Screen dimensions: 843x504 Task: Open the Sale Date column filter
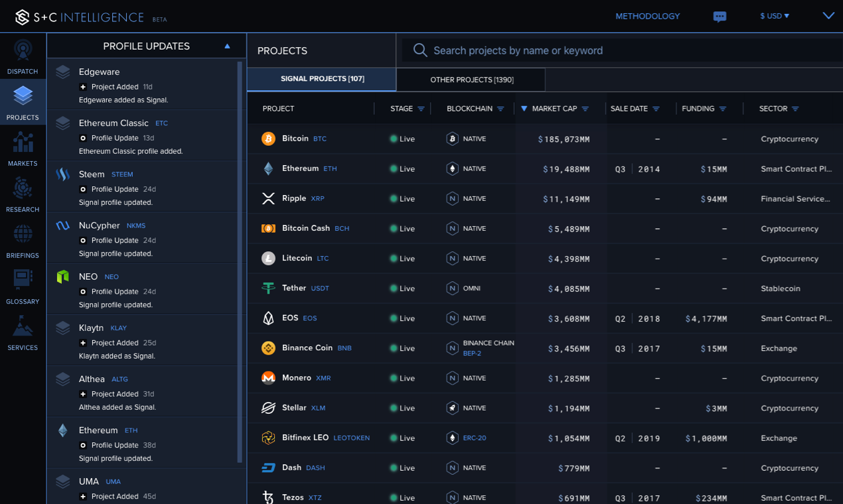(x=656, y=109)
